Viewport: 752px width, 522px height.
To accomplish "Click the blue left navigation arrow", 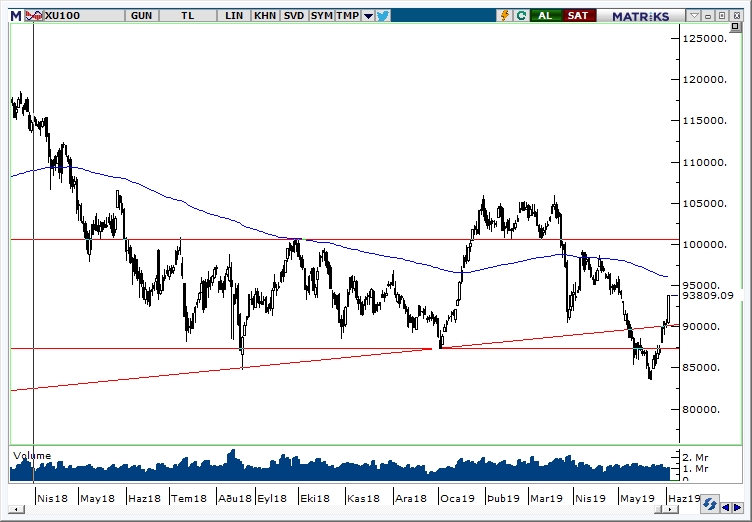I will coord(726,507).
